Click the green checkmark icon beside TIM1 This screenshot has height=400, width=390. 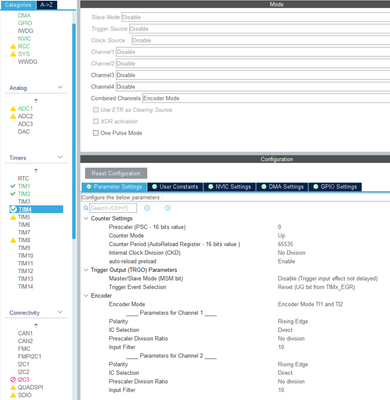click(x=13, y=186)
